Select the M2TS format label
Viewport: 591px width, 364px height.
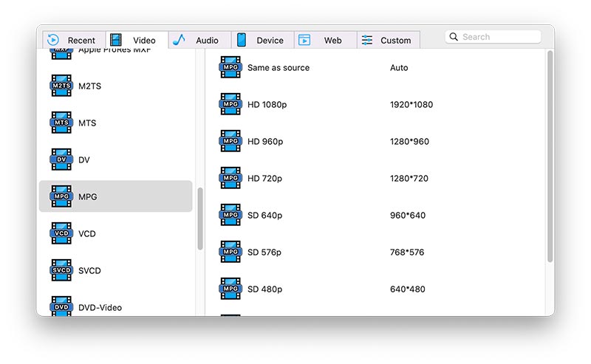click(x=89, y=86)
